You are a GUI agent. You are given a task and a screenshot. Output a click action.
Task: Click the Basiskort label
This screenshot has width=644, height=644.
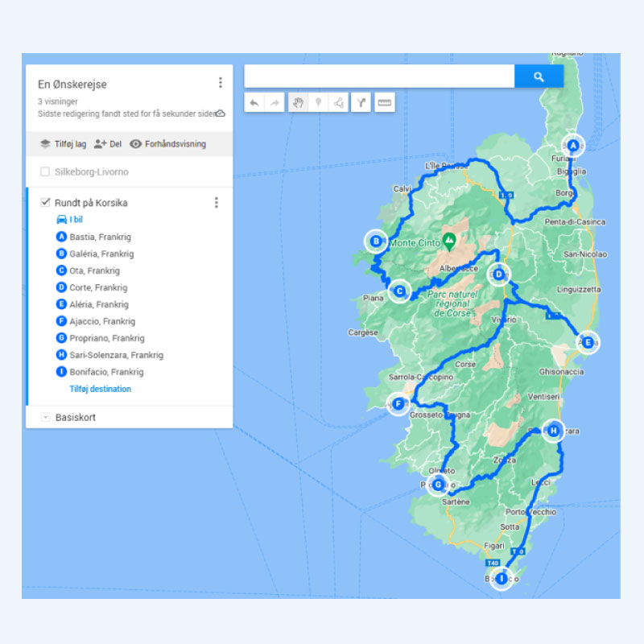click(76, 417)
